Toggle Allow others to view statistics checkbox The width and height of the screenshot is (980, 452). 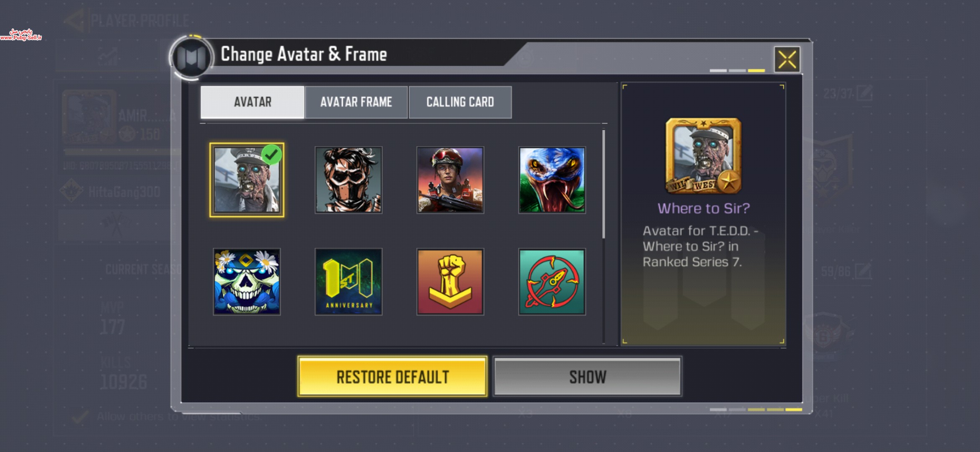[80, 416]
